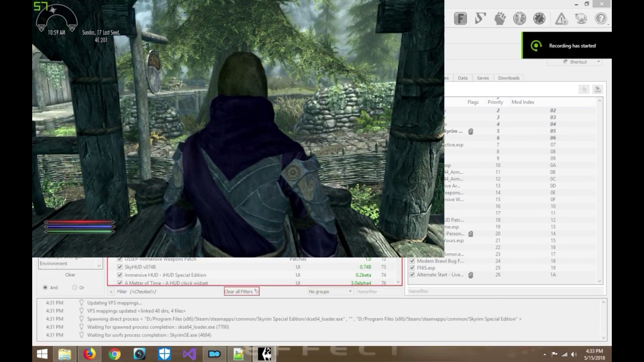The image size is (644, 362).
Task: Click the Clear button under categories
Action: (x=70, y=275)
